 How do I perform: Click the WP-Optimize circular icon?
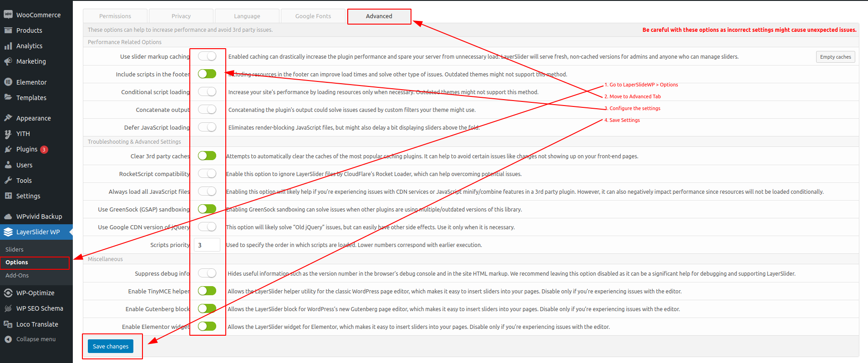8,293
